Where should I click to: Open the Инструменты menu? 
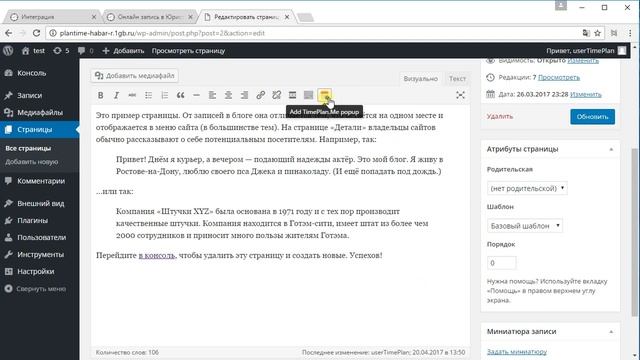click(x=40, y=254)
